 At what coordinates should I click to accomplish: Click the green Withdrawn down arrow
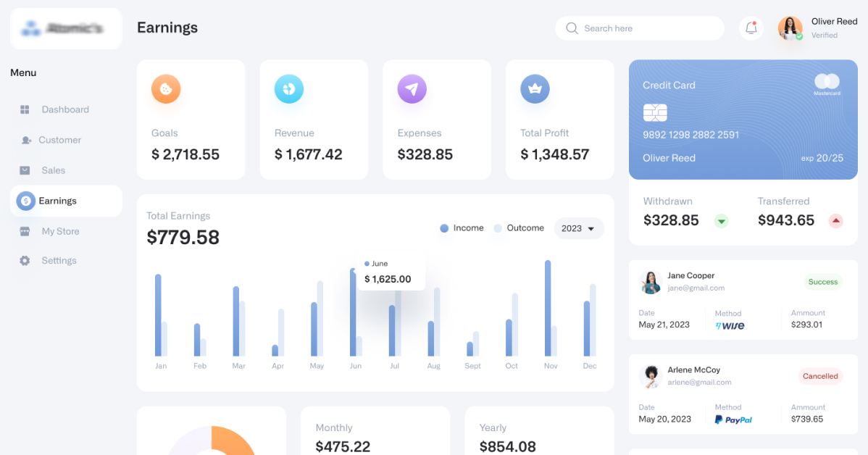[x=721, y=221]
